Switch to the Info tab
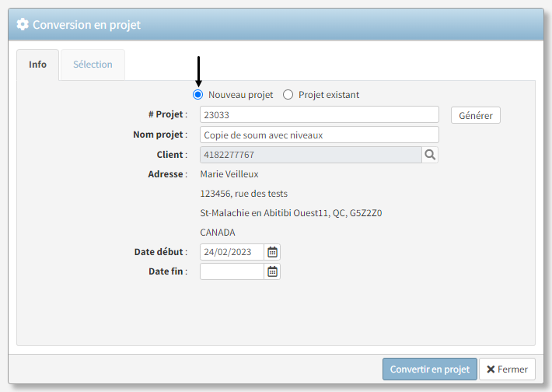Image resolution: width=552 pixels, height=392 pixels. 37,65
